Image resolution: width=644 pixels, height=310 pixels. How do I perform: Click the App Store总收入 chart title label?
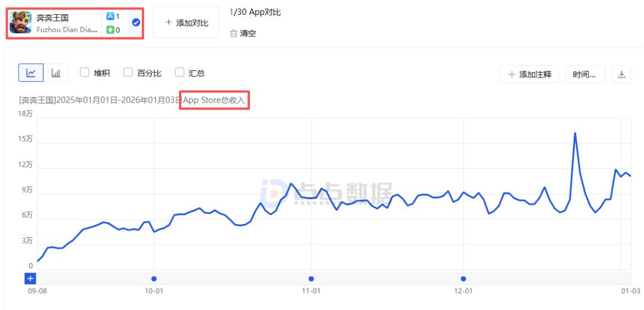click(x=214, y=100)
